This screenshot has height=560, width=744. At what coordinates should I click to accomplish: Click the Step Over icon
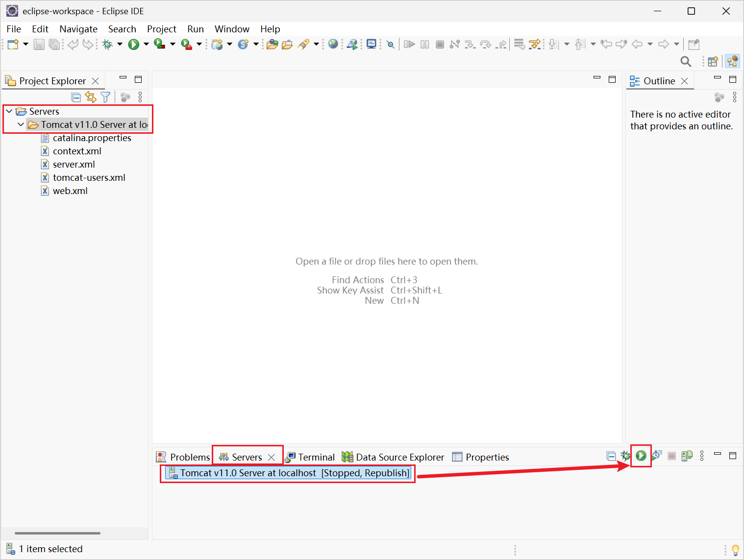click(x=486, y=45)
